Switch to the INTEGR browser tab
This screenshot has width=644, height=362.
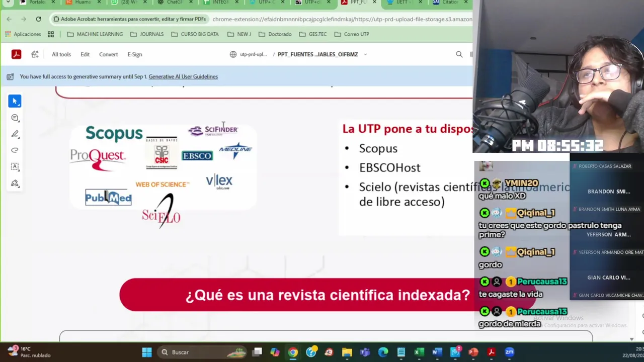point(220,3)
